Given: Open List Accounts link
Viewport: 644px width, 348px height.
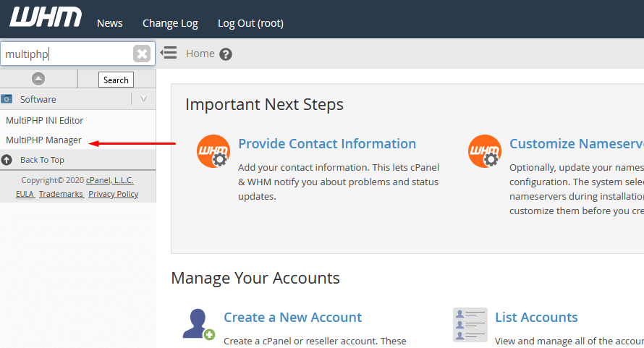Looking at the screenshot, I should (x=536, y=317).
